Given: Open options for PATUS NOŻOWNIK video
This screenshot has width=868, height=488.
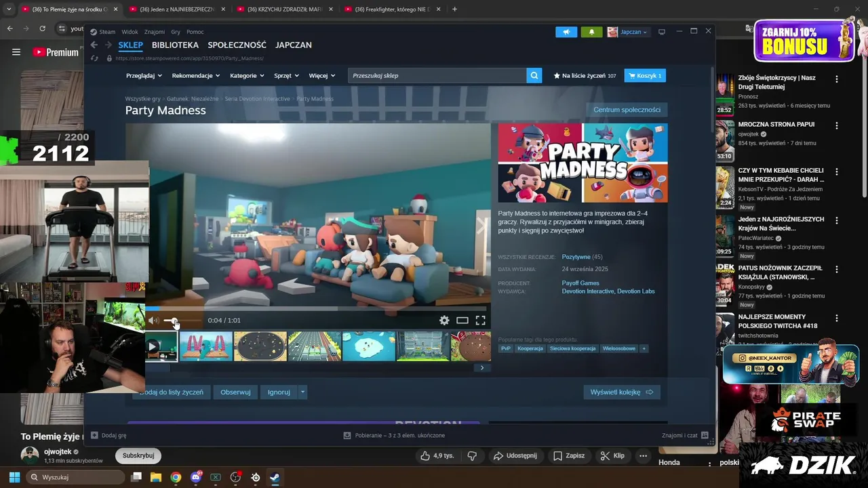Looking at the screenshot, I should (x=836, y=269).
